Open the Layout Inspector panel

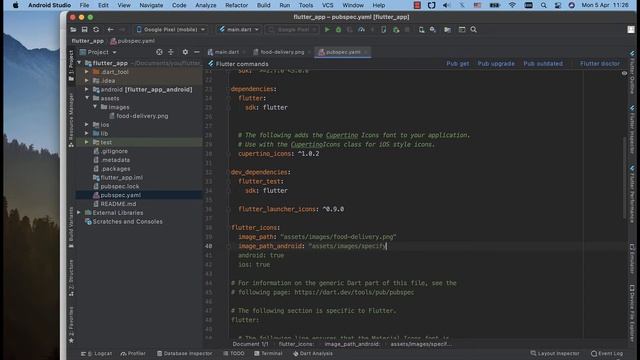click(555, 353)
